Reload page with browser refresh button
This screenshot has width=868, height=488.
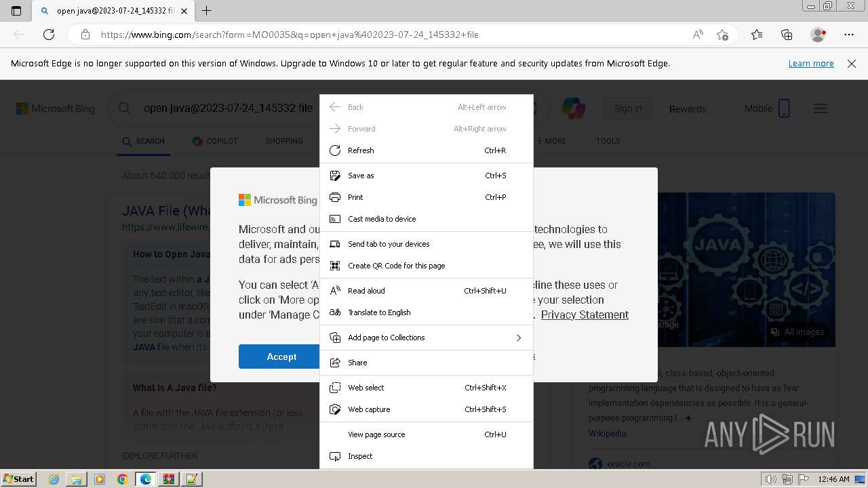(49, 35)
